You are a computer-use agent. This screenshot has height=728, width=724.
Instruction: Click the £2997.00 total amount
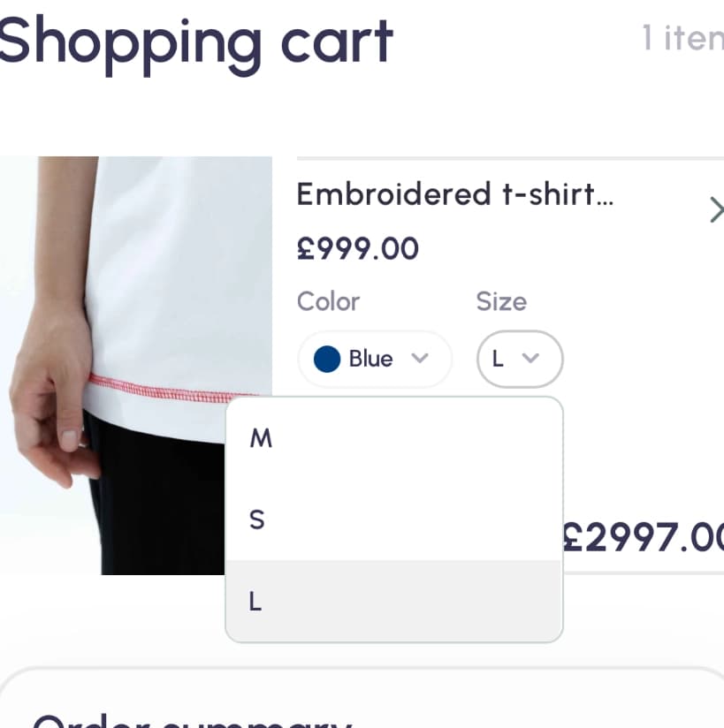[644, 536]
